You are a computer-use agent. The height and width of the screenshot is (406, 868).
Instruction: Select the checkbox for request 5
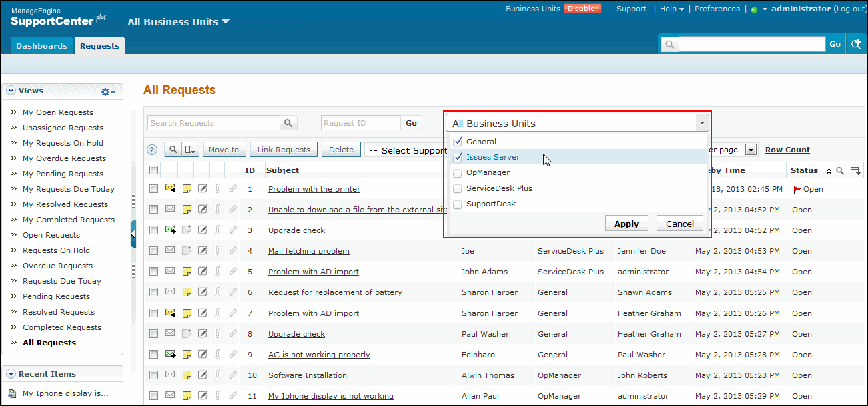[153, 272]
